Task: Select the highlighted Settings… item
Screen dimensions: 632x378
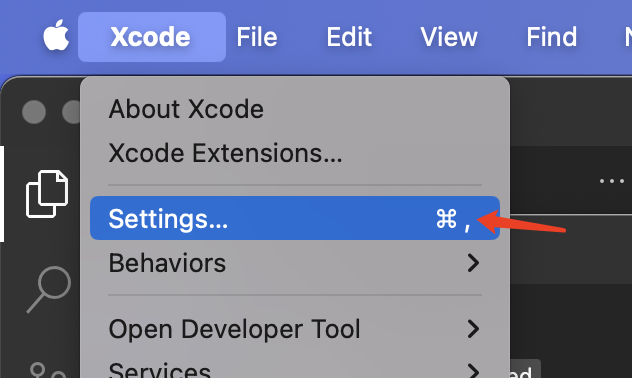Action: pyautogui.click(x=295, y=218)
